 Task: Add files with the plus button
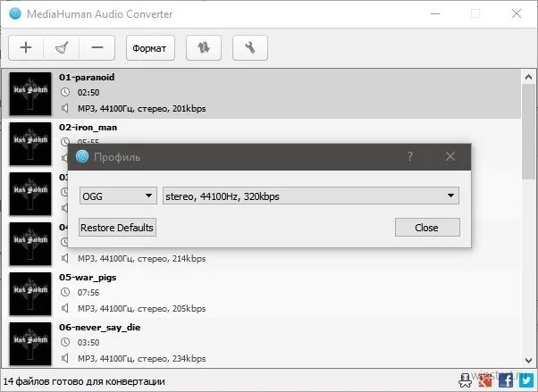pos(26,47)
